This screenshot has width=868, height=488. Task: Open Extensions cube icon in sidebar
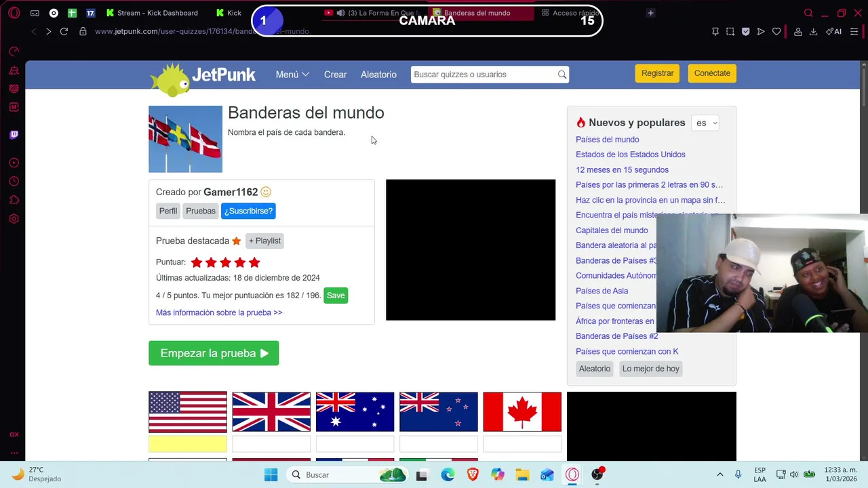coord(14,200)
